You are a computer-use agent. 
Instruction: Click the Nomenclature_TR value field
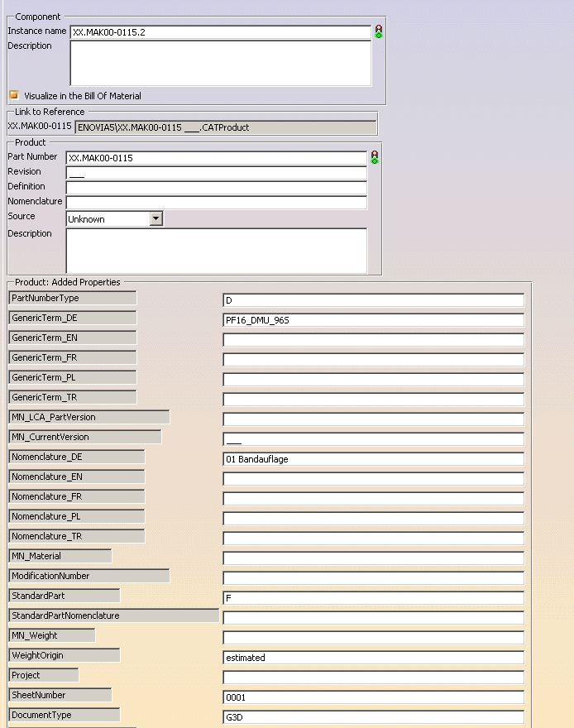[374, 539]
